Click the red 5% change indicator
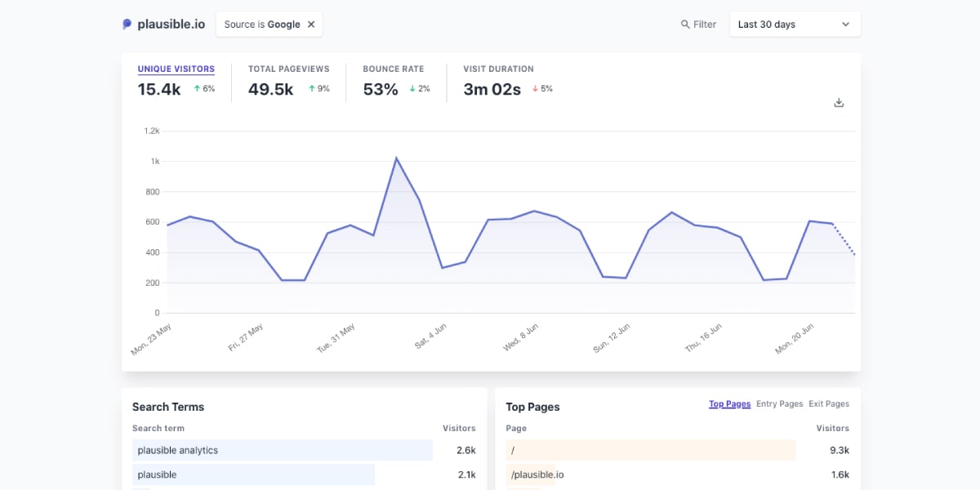This screenshot has width=980, height=490. [x=542, y=89]
